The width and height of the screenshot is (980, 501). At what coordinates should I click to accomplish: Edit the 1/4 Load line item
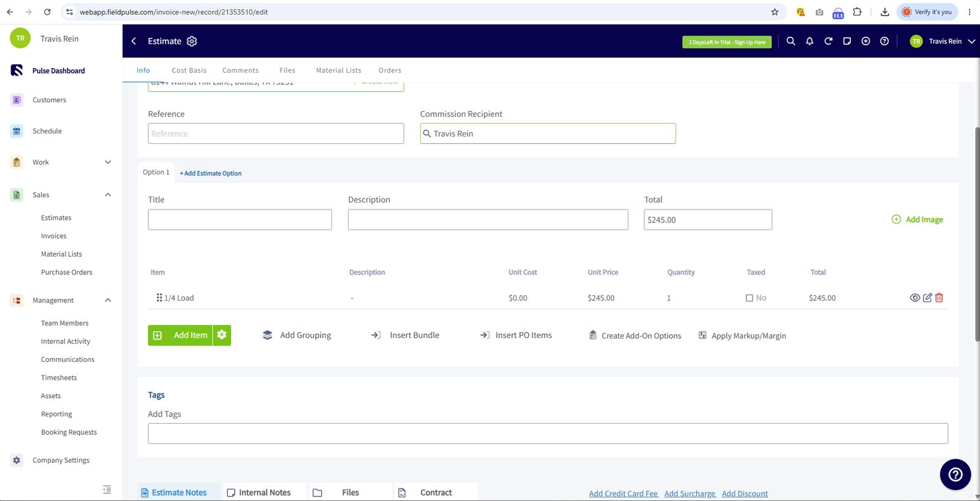tap(927, 298)
